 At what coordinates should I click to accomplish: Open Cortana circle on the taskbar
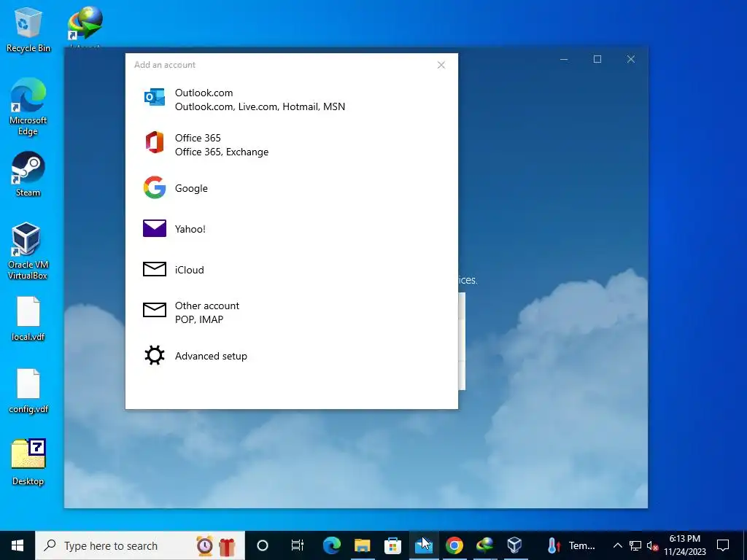click(262, 545)
